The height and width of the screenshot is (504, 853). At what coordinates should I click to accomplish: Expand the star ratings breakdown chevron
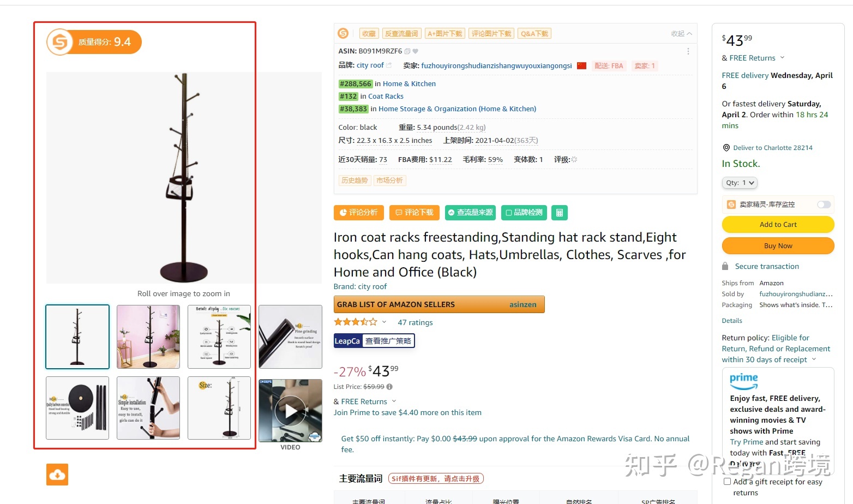coord(384,322)
